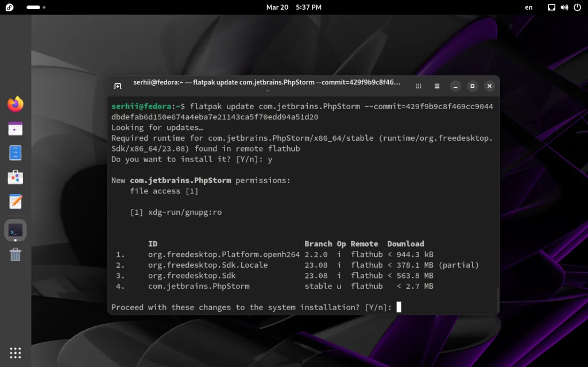
Task: Switch keyboard layout via the en indicator
Action: 528,7
